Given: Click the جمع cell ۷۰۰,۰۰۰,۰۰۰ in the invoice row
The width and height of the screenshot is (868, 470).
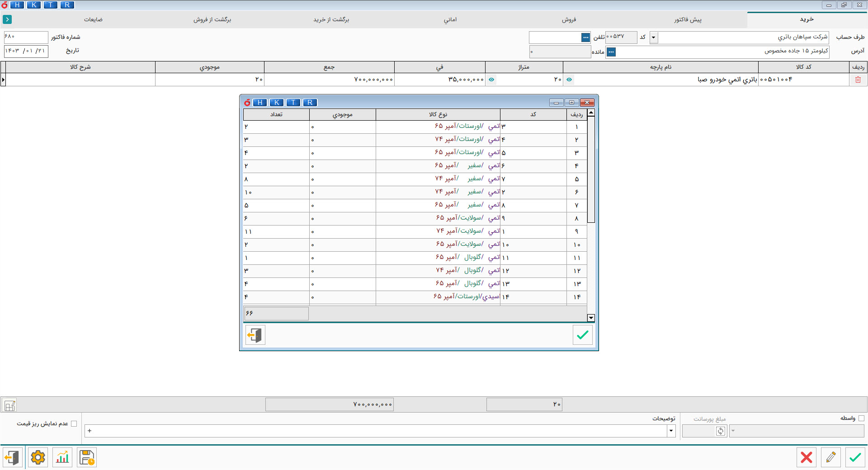Looking at the screenshot, I should [x=329, y=80].
